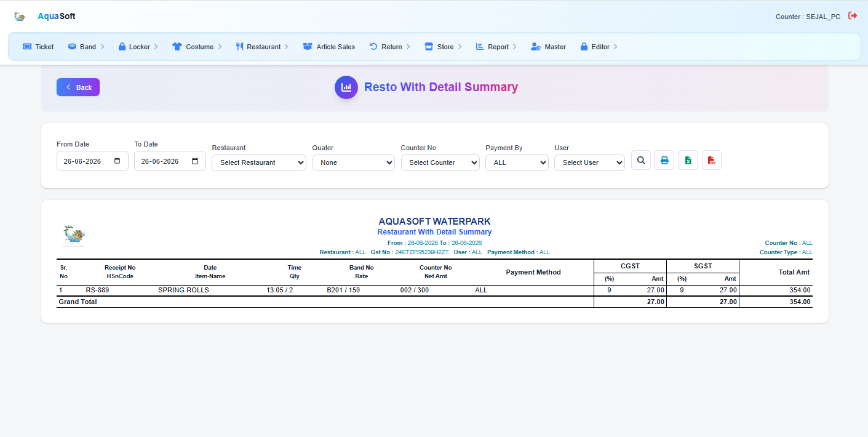The width and height of the screenshot is (868, 437).
Task: Click the To Date input field
Action: 170,161
